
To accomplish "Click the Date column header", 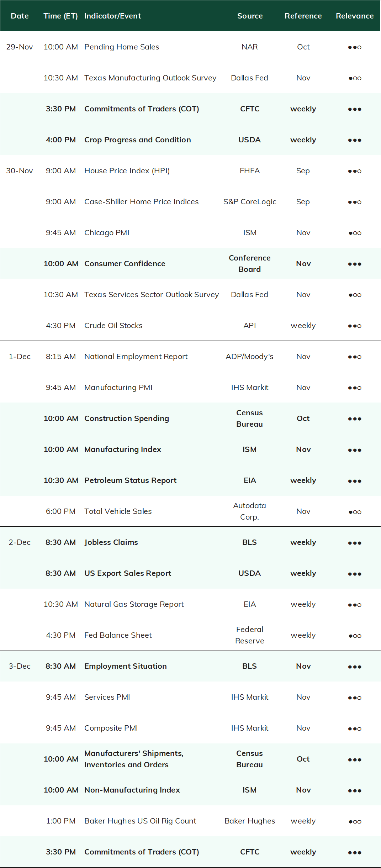I will pos(20,16).
